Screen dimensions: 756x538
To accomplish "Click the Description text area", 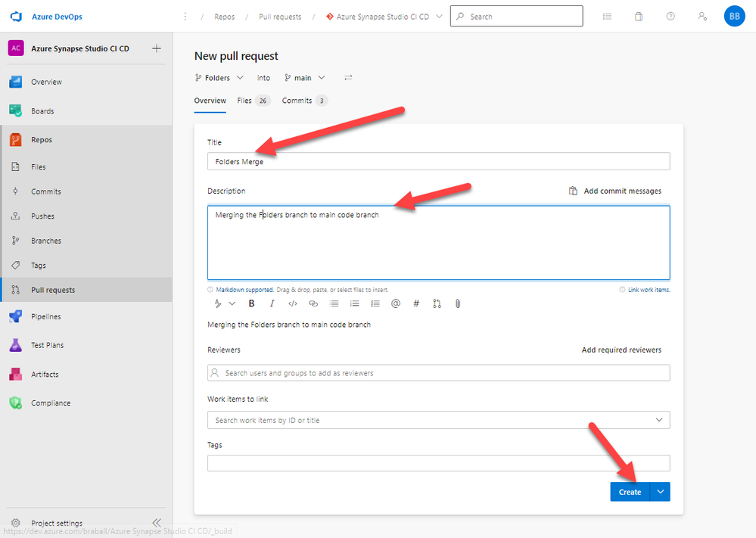I will pos(438,242).
